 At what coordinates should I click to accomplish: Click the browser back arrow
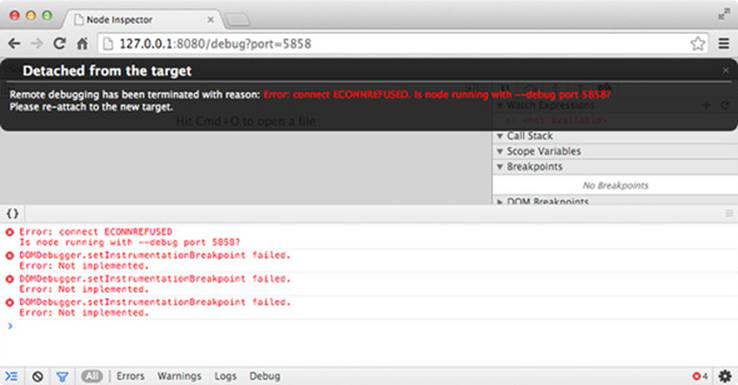(14, 44)
